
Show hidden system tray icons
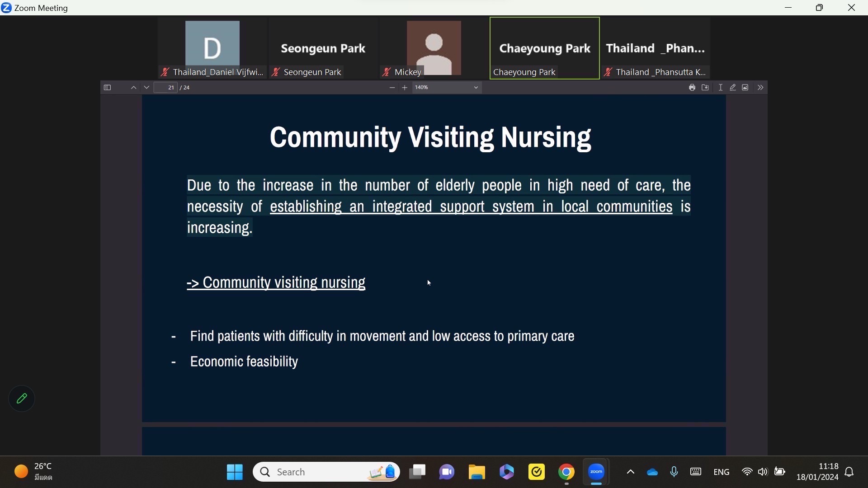tap(631, 473)
